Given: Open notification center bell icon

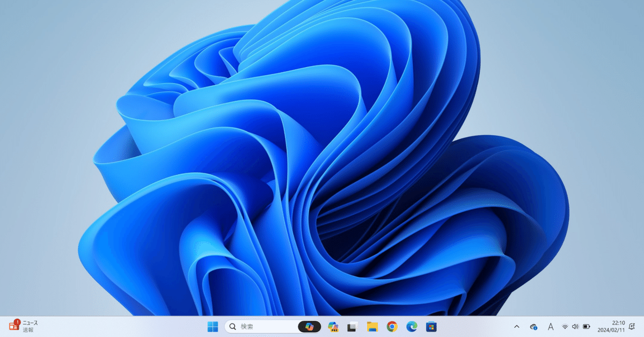Looking at the screenshot, I should (x=632, y=326).
